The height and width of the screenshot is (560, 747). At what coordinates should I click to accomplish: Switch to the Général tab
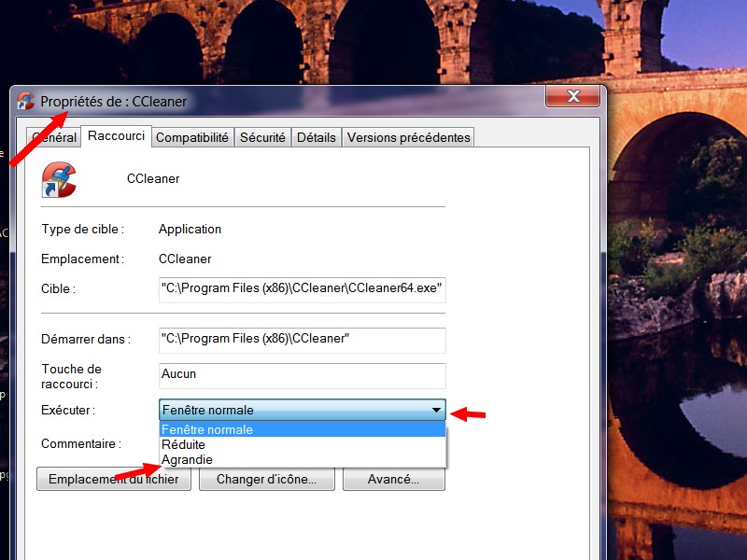pyautogui.click(x=54, y=137)
